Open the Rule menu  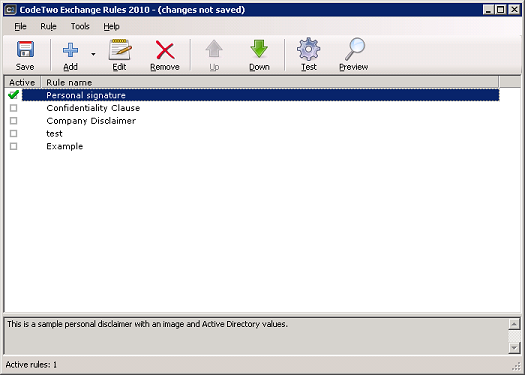(48, 26)
